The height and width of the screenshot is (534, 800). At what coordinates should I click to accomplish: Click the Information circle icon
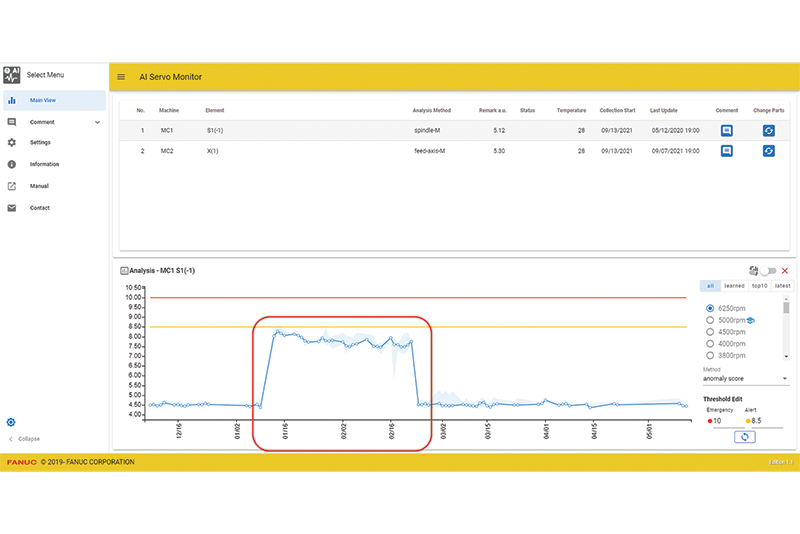click(12, 164)
